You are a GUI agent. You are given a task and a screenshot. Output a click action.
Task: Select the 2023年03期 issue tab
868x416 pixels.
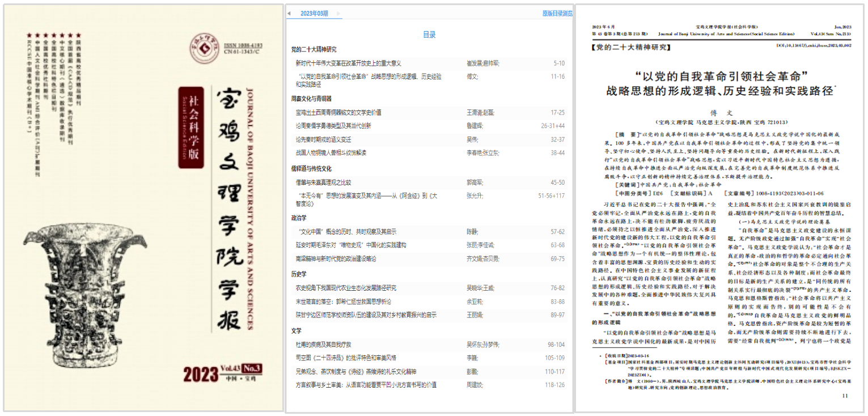(x=314, y=14)
